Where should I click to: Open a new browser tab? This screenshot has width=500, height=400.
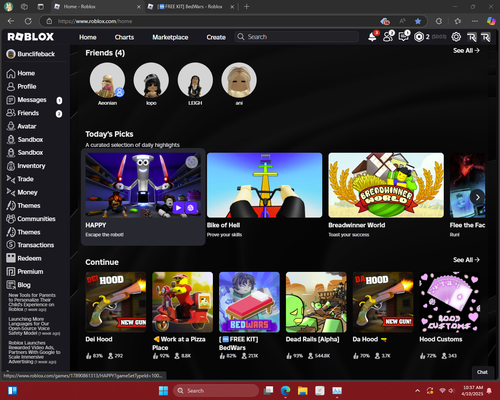coord(246,7)
